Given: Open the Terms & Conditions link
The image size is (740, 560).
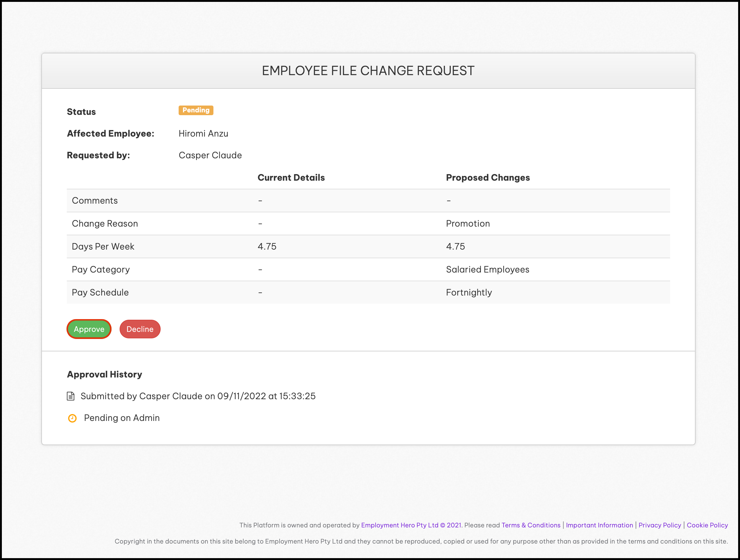Looking at the screenshot, I should [531, 525].
